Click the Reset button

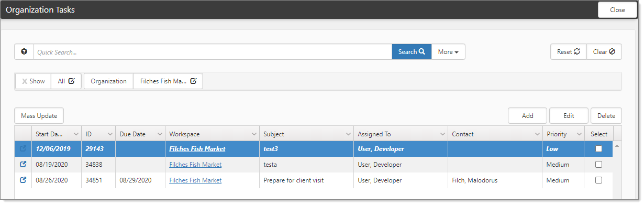(x=568, y=52)
